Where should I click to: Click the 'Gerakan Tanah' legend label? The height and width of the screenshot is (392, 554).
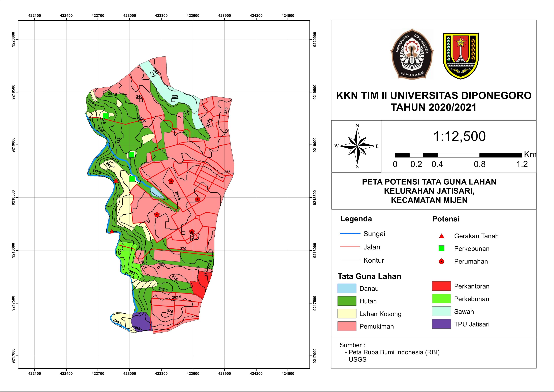476,236
